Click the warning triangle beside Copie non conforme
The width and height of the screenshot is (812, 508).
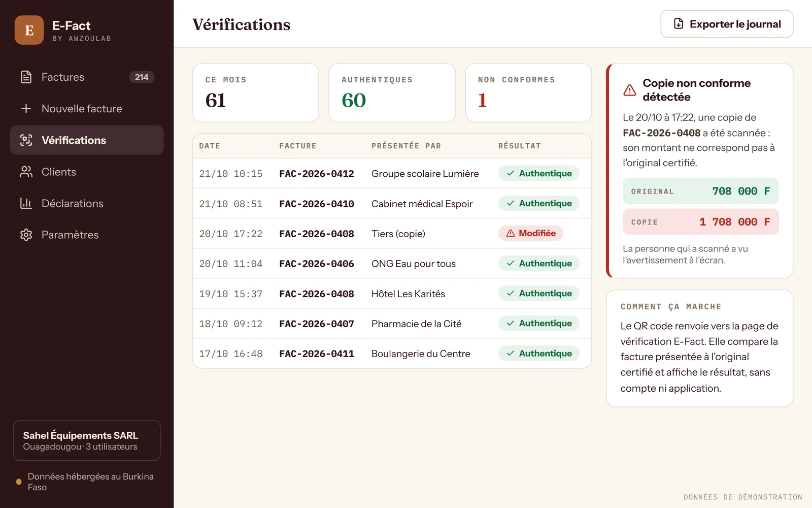(630, 90)
